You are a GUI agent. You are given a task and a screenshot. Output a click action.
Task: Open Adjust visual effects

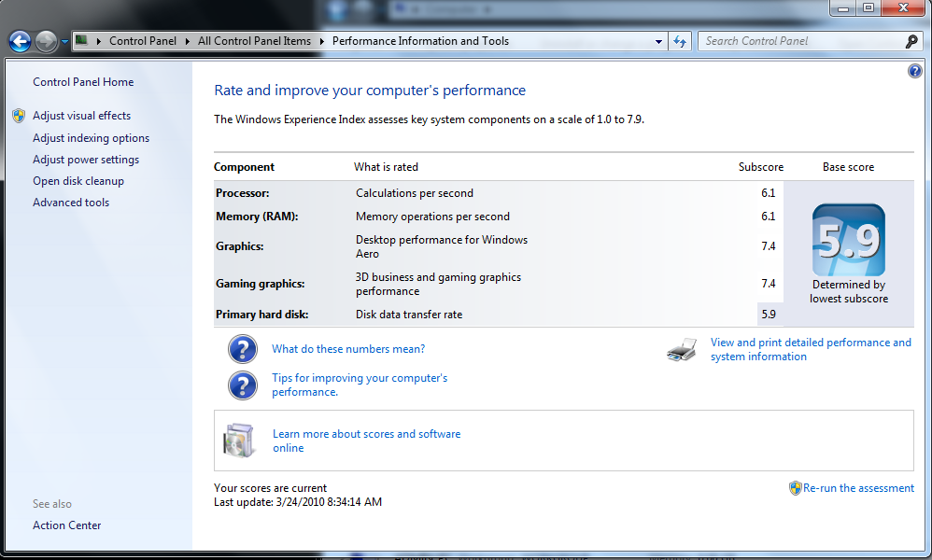pyautogui.click(x=81, y=116)
